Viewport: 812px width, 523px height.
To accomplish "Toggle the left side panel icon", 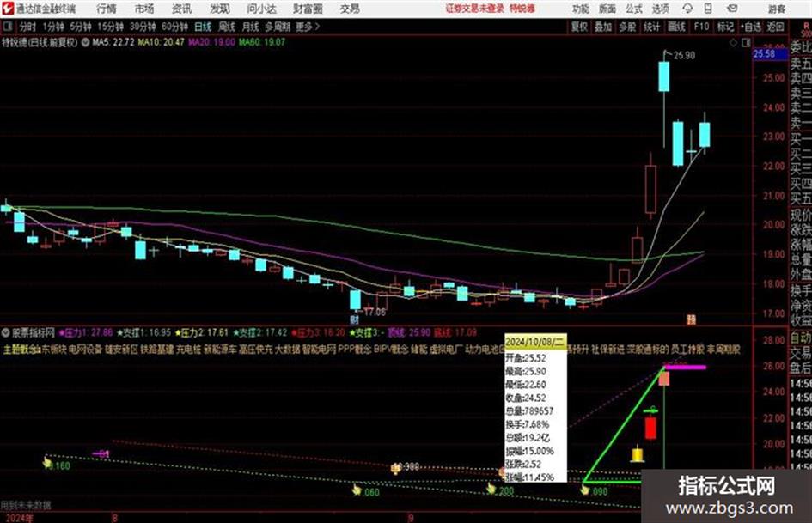I will tap(9, 27).
